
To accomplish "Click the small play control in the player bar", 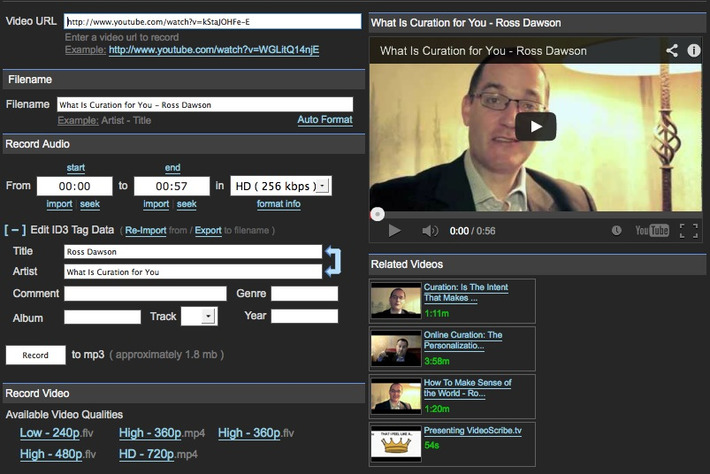I will coord(394,231).
